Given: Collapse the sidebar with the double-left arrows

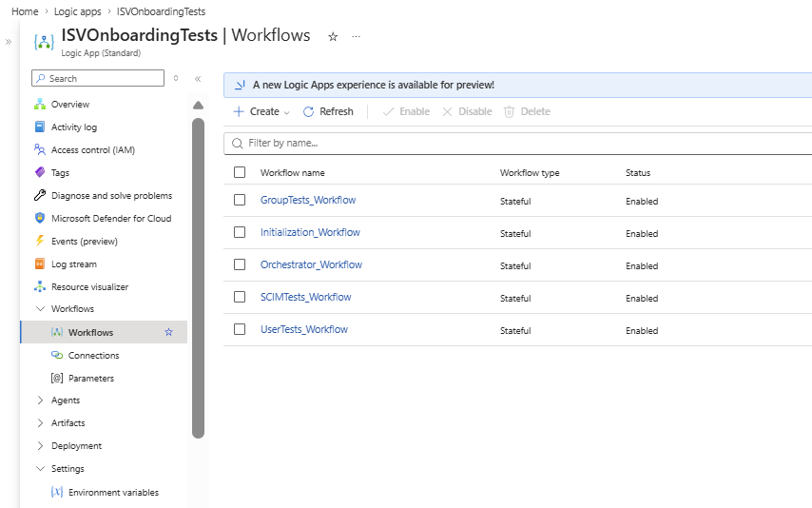Looking at the screenshot, I should (x=198, y=79).
